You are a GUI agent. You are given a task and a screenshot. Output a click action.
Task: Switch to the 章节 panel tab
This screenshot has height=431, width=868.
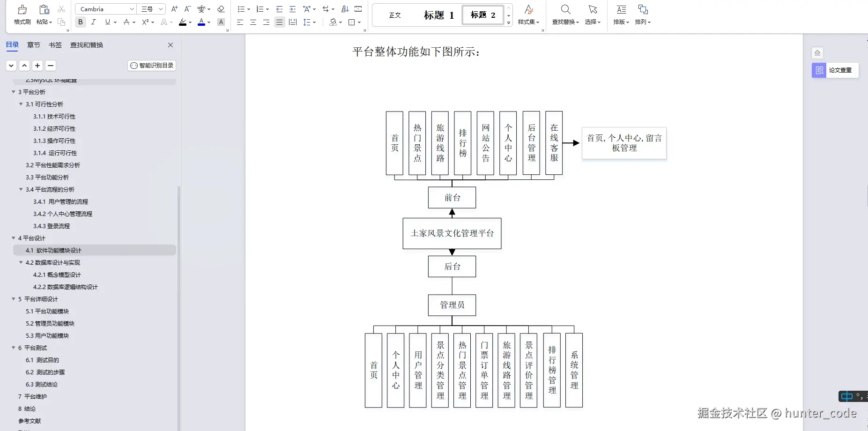tap(34, 45)
